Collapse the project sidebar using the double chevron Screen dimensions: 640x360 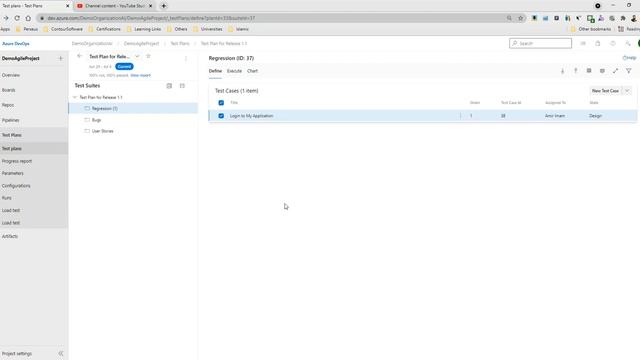coord(61,353)
